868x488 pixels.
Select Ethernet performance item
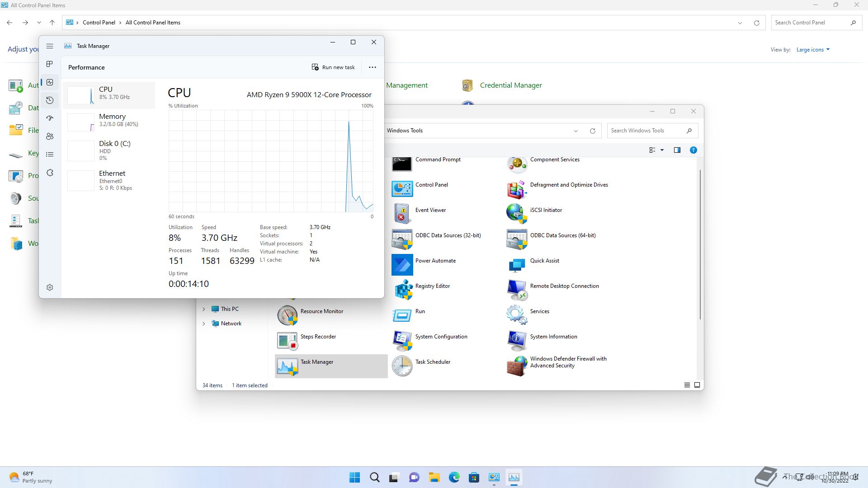point(109,180)
